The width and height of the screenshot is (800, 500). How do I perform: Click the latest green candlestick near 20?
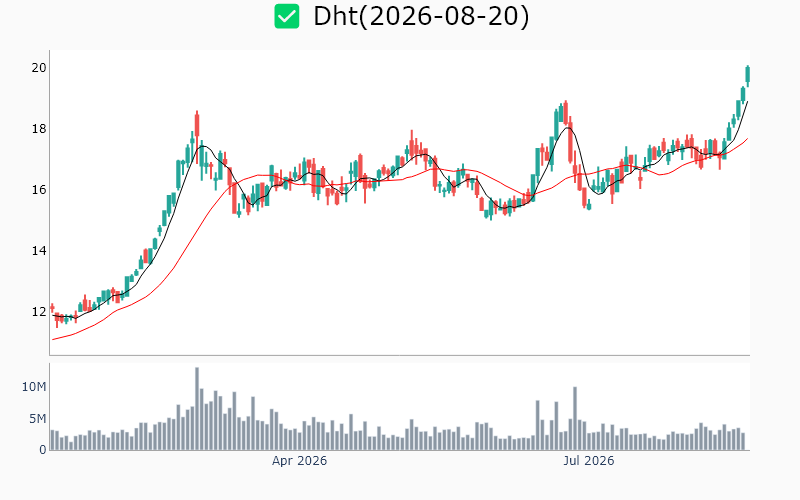[x=747, y=76]
